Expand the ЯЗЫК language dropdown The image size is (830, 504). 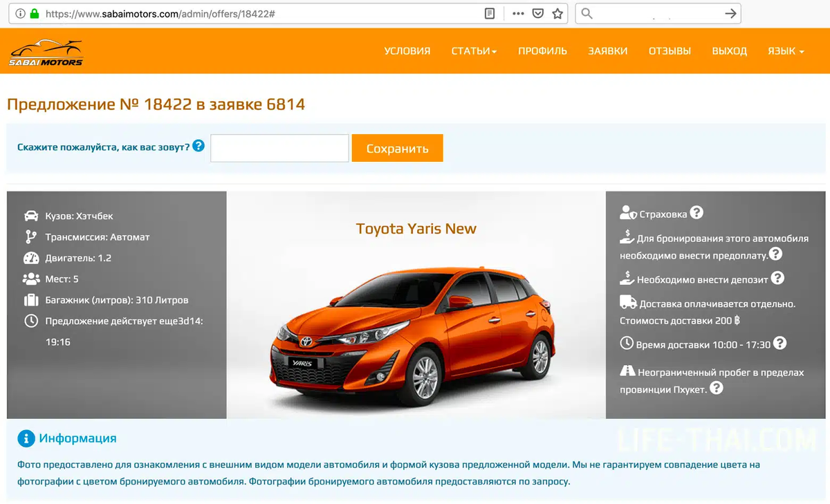786,51
